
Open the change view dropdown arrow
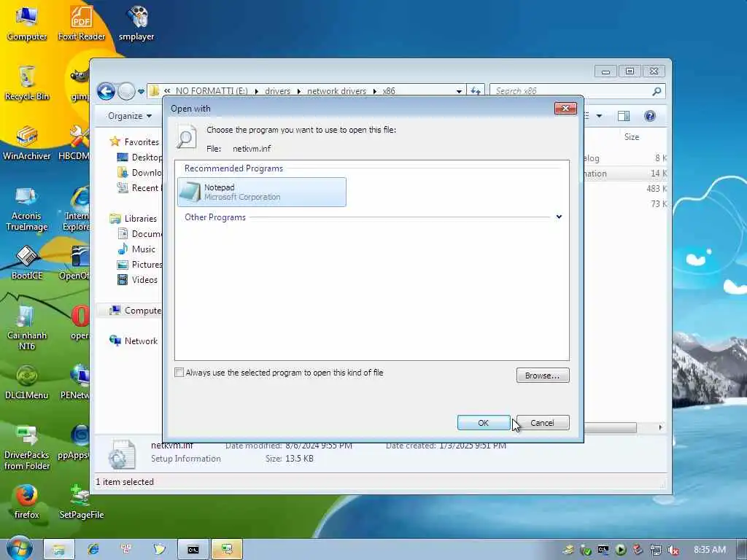coord(600,116)
